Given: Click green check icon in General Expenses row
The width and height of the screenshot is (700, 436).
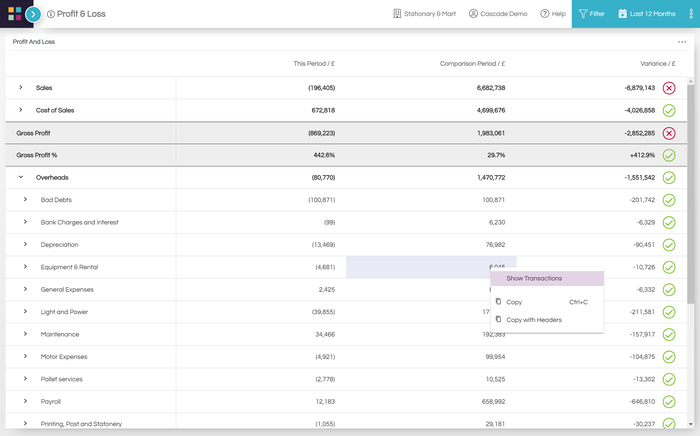Looking at the screenshot, I should click(x=669, y=290).
